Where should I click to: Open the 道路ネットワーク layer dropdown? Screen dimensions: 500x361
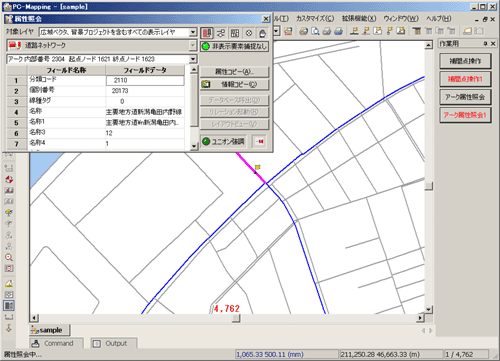(193, 45)
